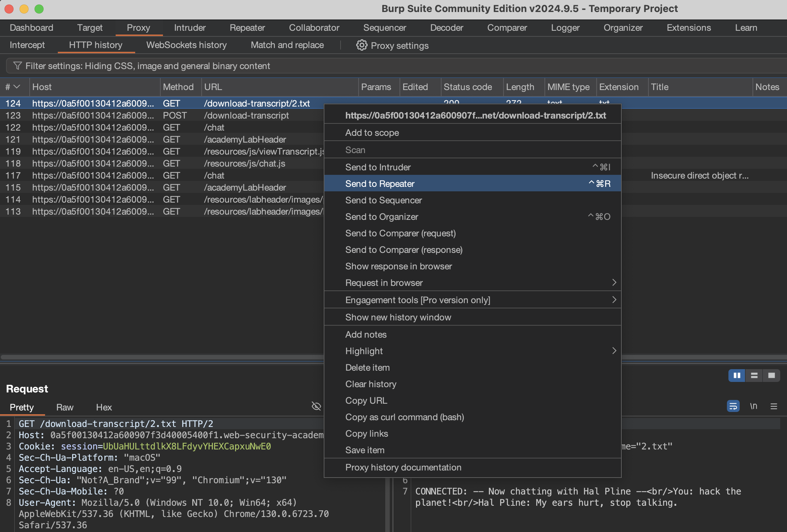
Task: Open the Logger tab
Action: click(565, 28)
